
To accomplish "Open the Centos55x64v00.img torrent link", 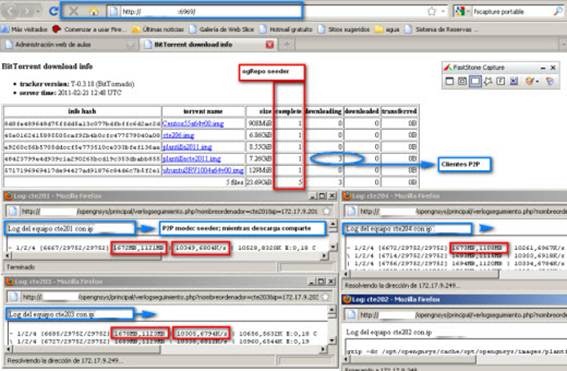I will click(193, 124).
